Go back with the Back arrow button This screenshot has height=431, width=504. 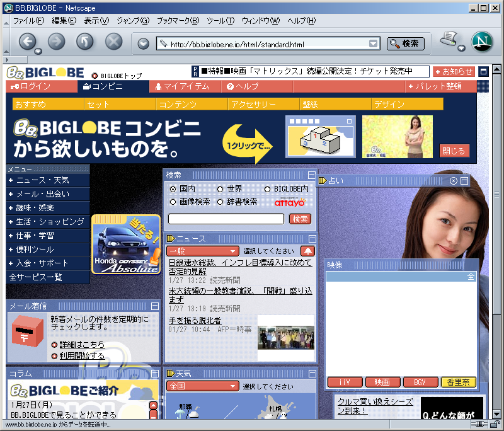[x=27, y=42]
